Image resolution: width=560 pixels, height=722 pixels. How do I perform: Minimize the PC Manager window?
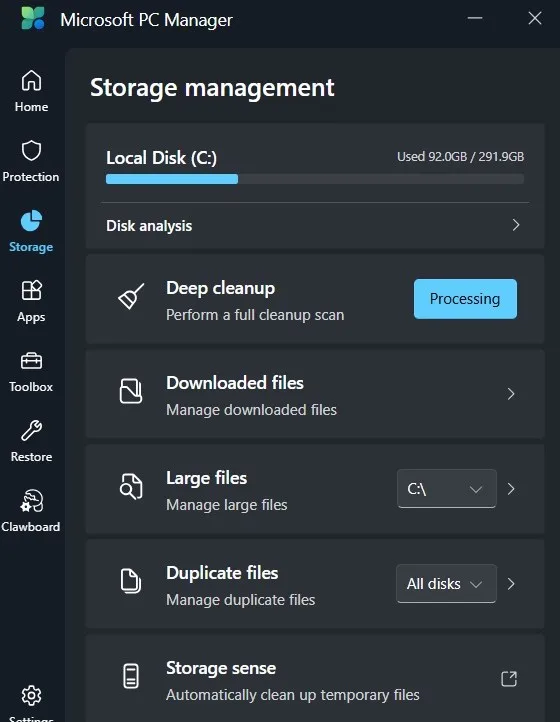(475, 18)
